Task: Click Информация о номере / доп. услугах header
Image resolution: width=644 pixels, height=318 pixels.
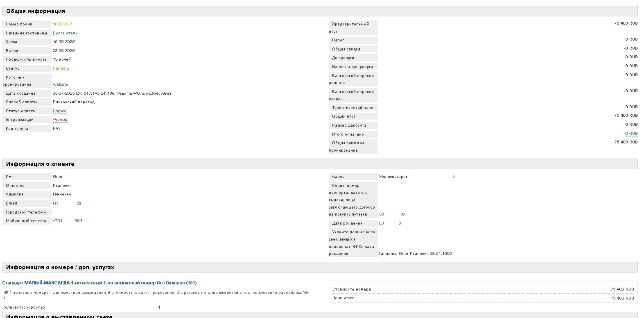Action: pos(60,267)
